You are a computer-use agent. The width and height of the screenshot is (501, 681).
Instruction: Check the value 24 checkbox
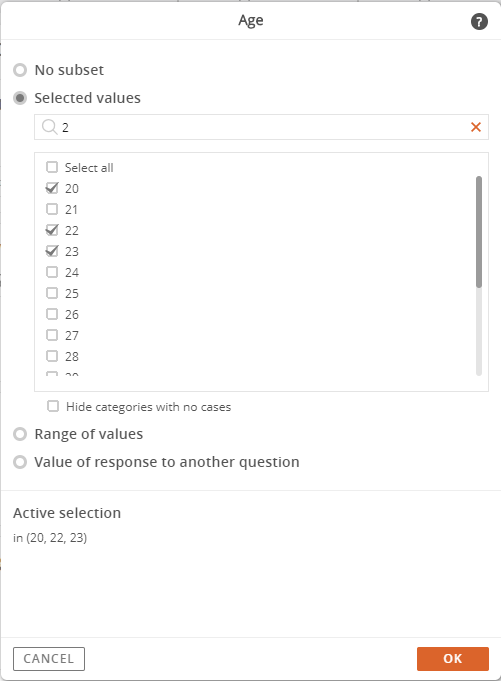point(52,272)
